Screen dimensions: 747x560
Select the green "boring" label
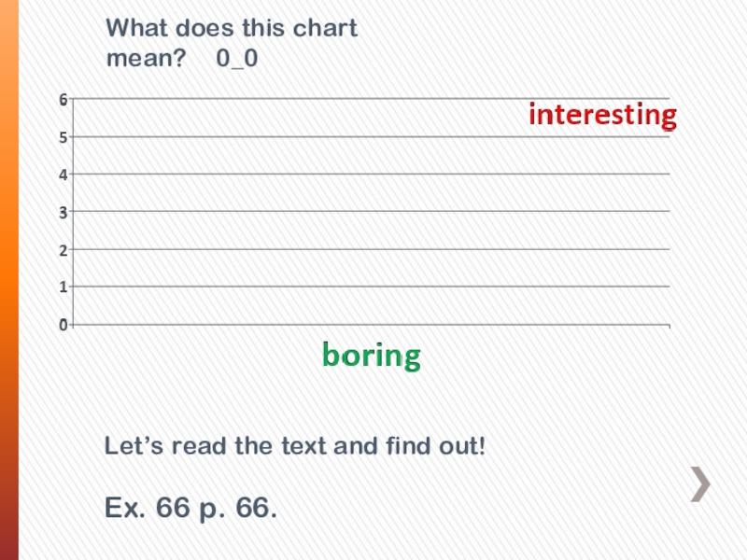[x=372, y=356]
